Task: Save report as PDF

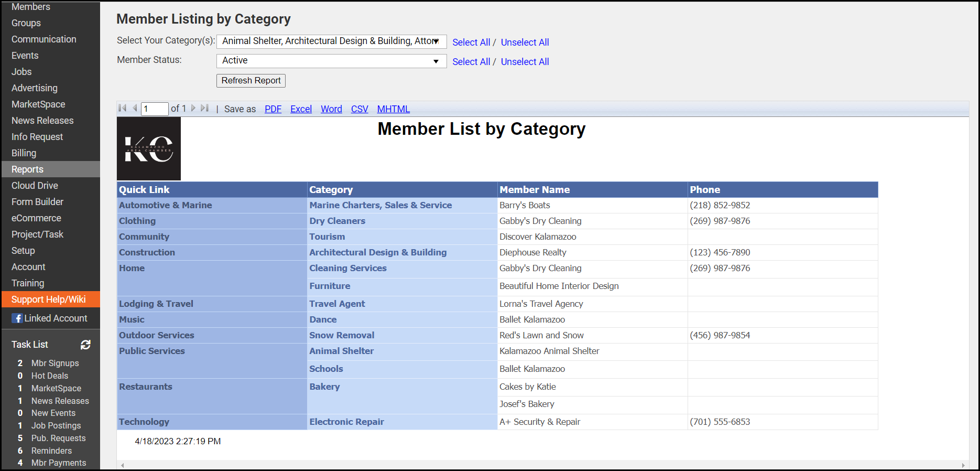Action: pyautogui.click(x=273, y=109)
